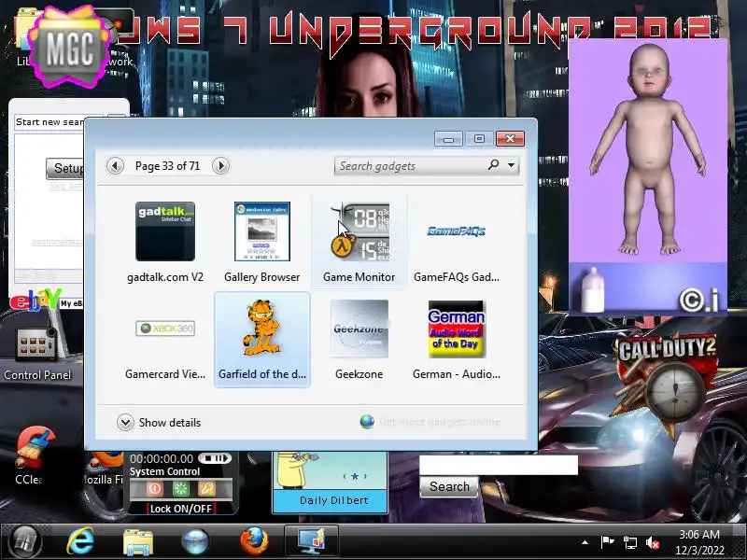Click the Setup button in eBay gadget
This screenshot has width=747, height=560.
(65, 168)
